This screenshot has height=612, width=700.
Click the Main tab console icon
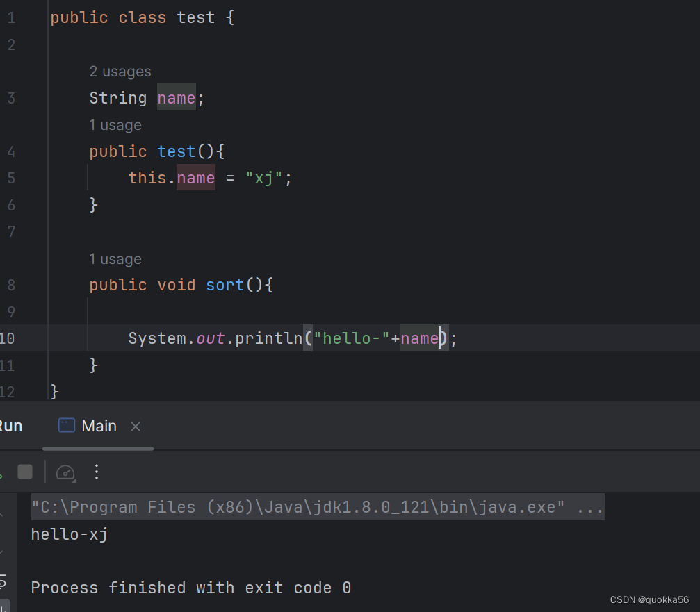67,425
